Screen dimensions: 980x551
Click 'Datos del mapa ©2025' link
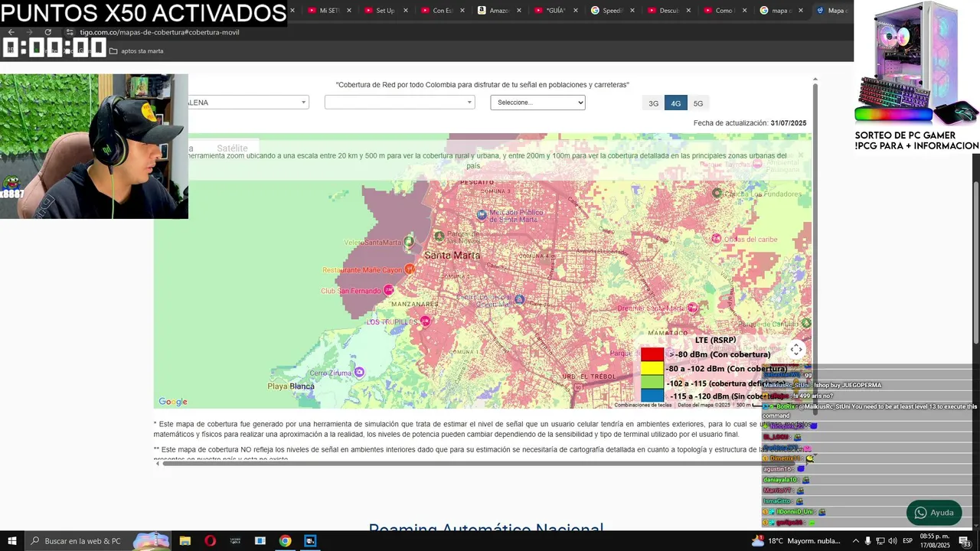click(x=704, y=405)
